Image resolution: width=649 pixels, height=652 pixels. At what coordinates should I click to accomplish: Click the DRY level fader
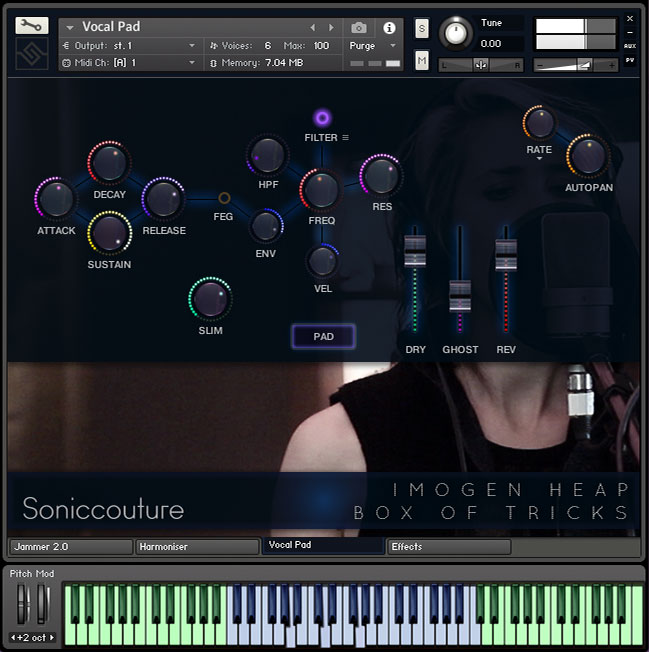[x=415, y=250]
